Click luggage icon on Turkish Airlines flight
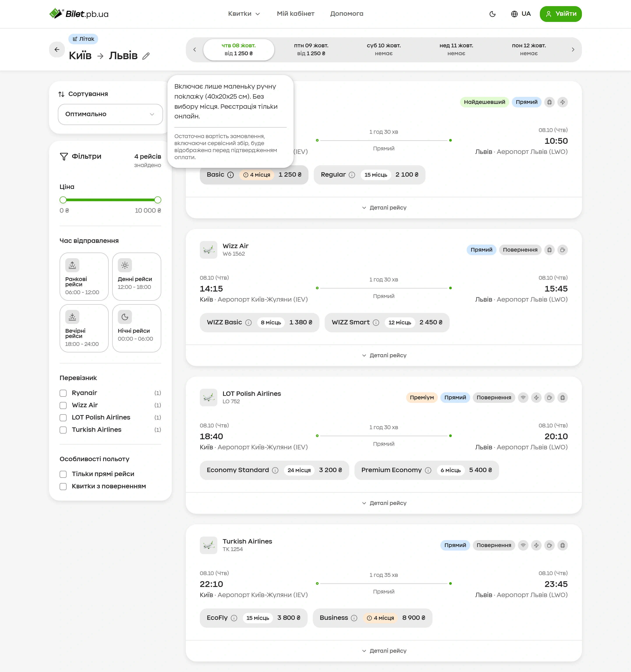The width and height of the screenshot is (631, 672). pyautogui.click(x=563, y=545)
